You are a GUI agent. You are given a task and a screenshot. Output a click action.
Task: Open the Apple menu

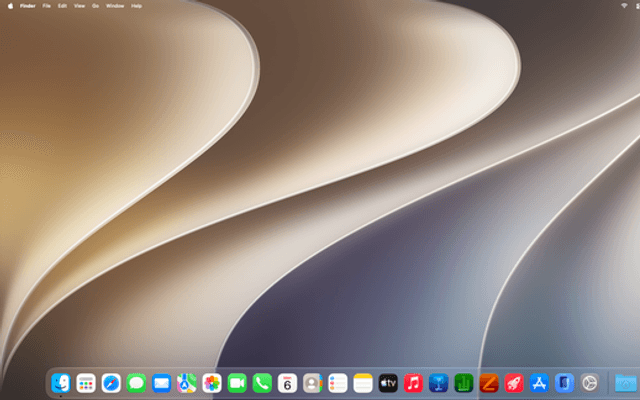(x=10, y=6)
